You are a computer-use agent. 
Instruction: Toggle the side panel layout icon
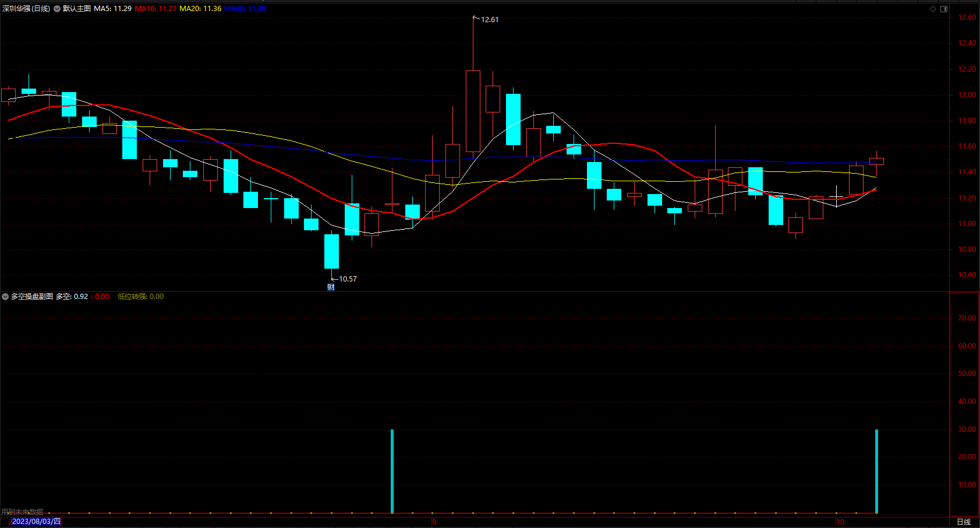click(x=944, y=9)
